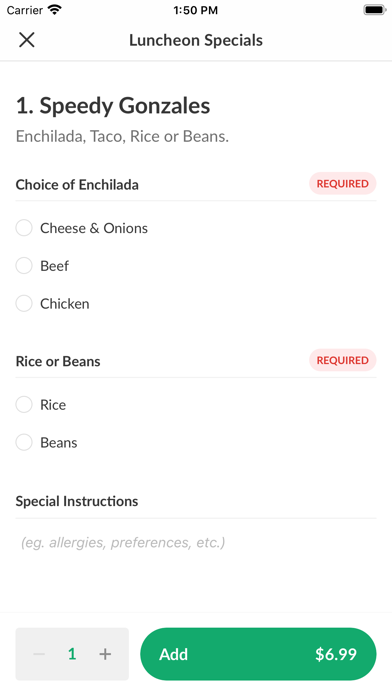The width and height of the screenshot is (392, 696).
Task: Focus the Special Instructions text field
Action: click(x=196, y=542)
